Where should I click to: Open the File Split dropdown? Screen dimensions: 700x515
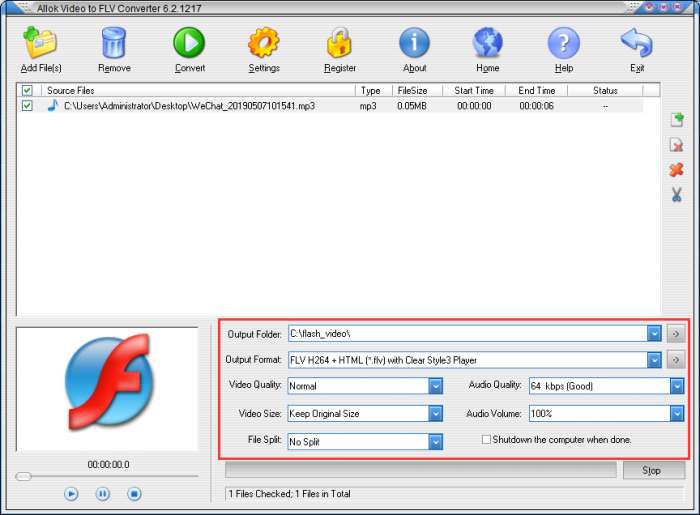(x=435, y=442)
